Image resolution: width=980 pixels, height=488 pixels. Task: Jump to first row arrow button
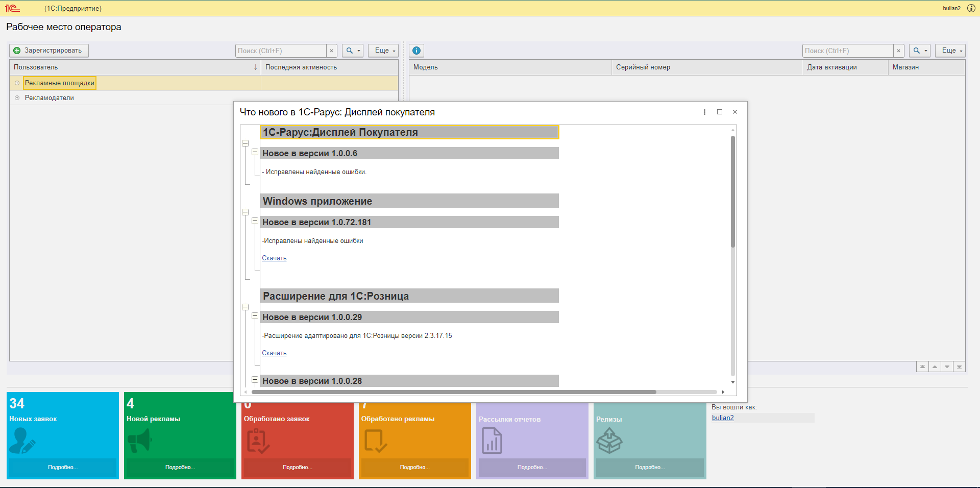tap(922, 367)
